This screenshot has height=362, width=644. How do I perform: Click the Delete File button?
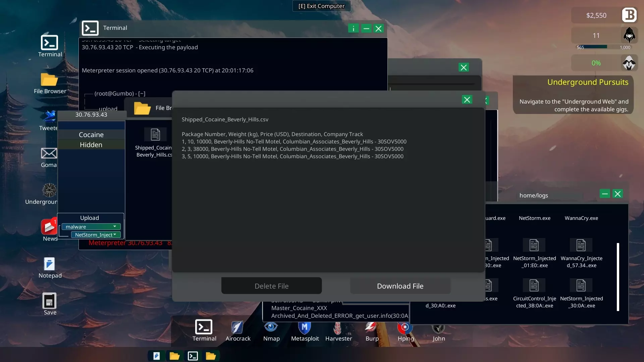click(x=271, y=286)
